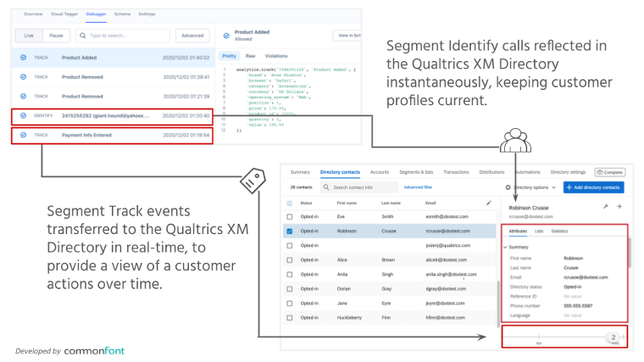Open the Violations tab

point(276,56)
